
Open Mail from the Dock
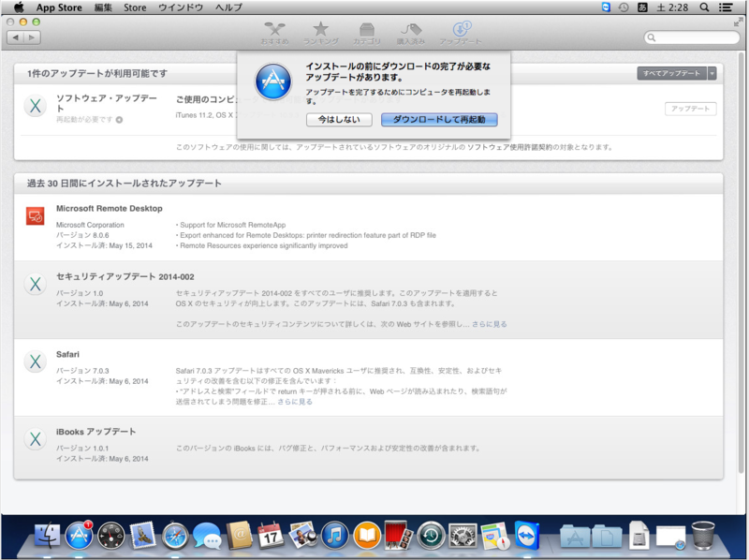pos(142,535)
